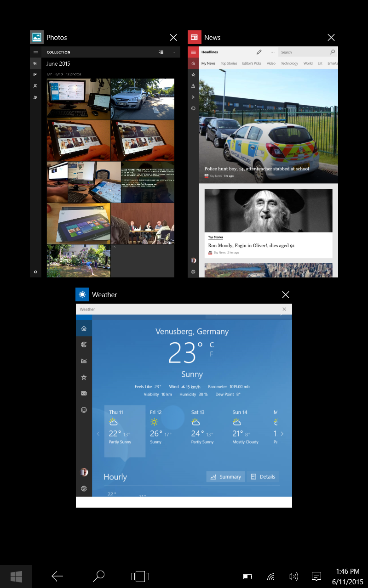Close the Photos task view window
The width and height of the screenshot is (368, 588).
[x=173, y=38]
